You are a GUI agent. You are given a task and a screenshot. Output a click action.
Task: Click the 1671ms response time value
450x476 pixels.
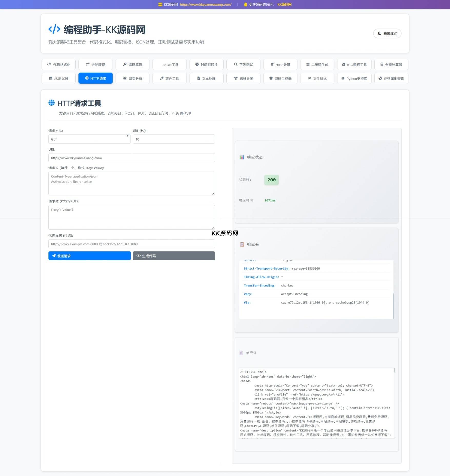[270, 200]
